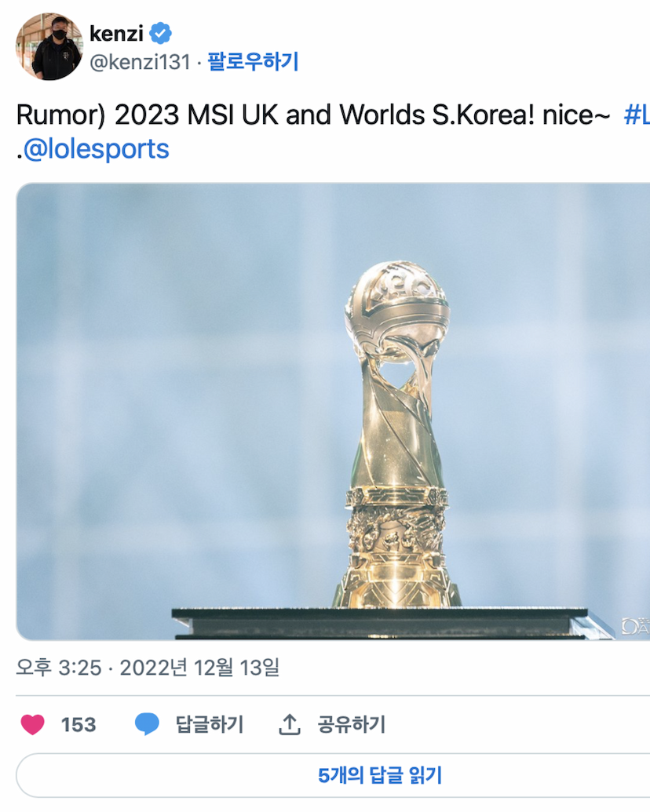Click the 답글하기 reply label
Image resolution: width=650 pixels, height=812 pixels.
click(210, 724)
